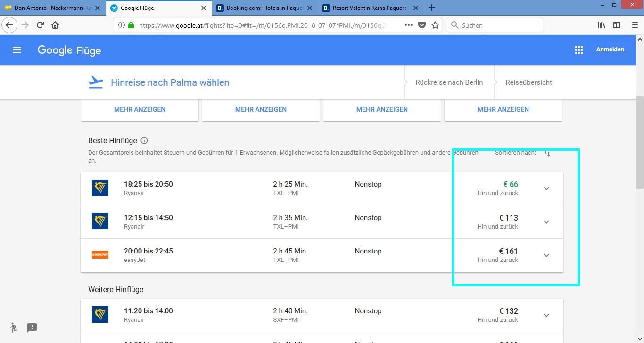Open the browser home page icon
Screen dimensions: 644x343
point(55,25)
